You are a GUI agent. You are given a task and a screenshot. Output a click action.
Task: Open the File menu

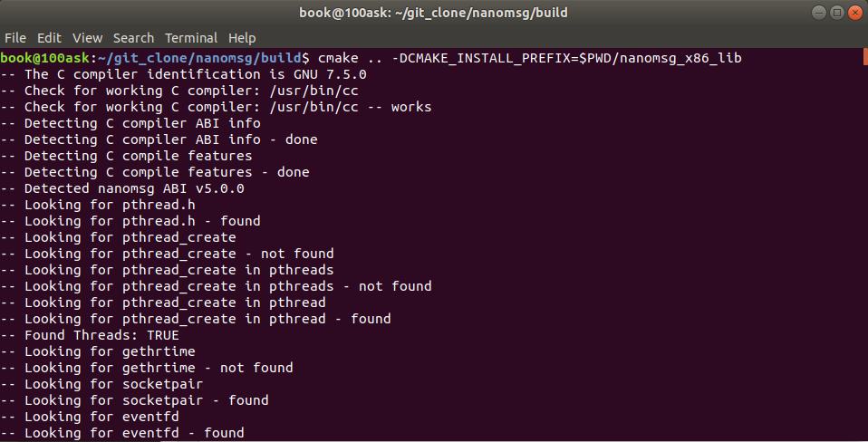pos(14,38)
